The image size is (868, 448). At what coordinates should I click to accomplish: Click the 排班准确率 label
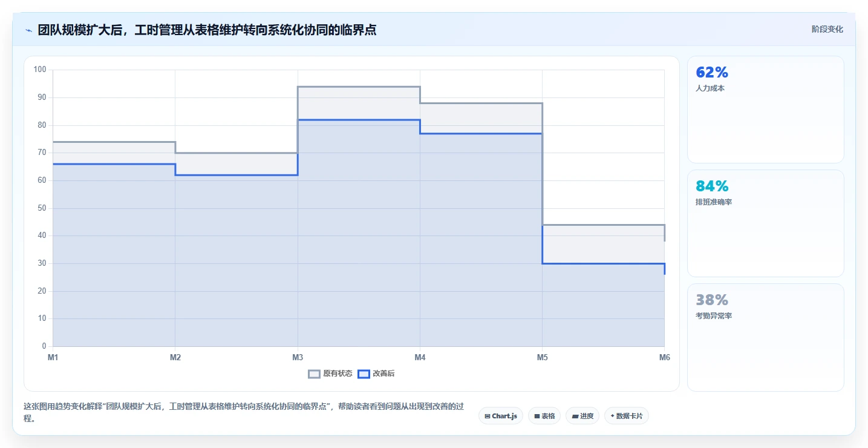[x=714, y=202]
